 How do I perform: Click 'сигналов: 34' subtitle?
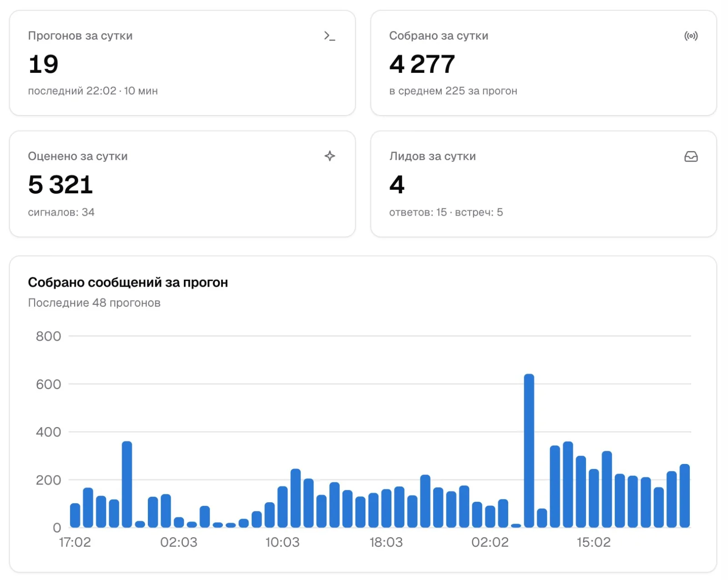(x=61, y=212)
